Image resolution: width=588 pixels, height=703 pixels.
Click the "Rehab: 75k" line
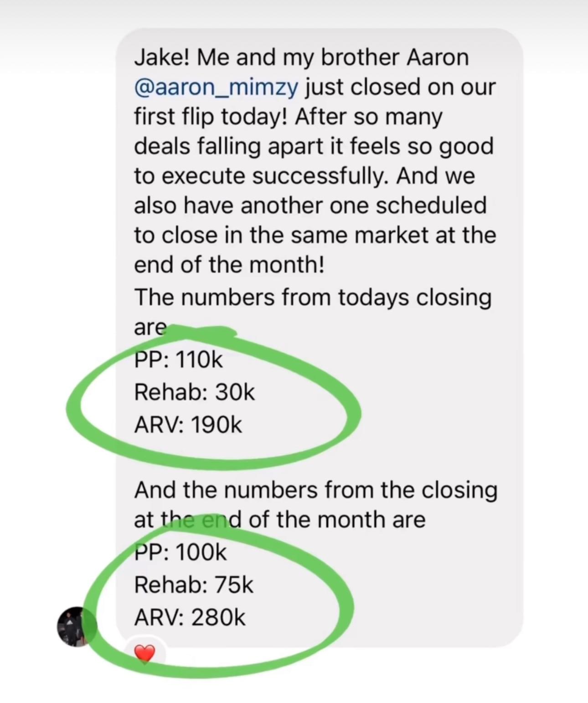193,585
